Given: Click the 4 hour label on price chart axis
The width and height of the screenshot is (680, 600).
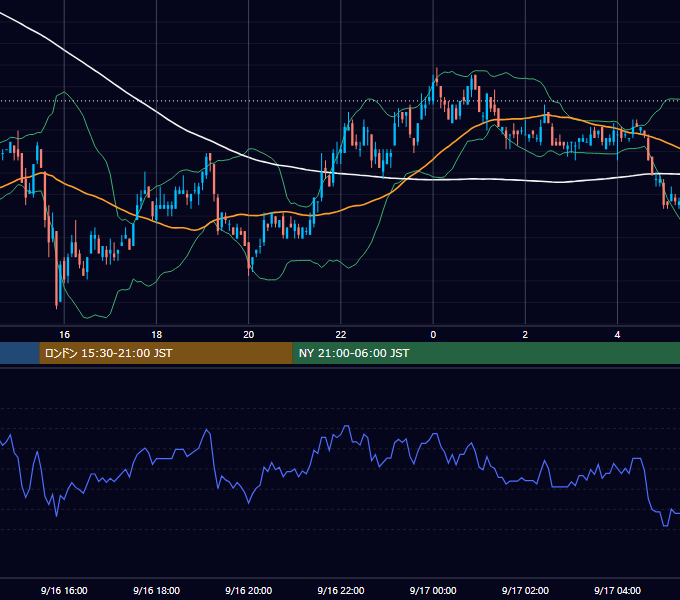Looking at the screenshot, I should tap(617, 335).
